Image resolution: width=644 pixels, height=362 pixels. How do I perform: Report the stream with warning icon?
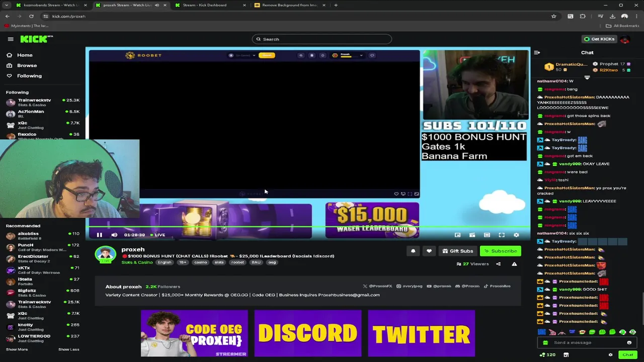[x=514, y=264]
